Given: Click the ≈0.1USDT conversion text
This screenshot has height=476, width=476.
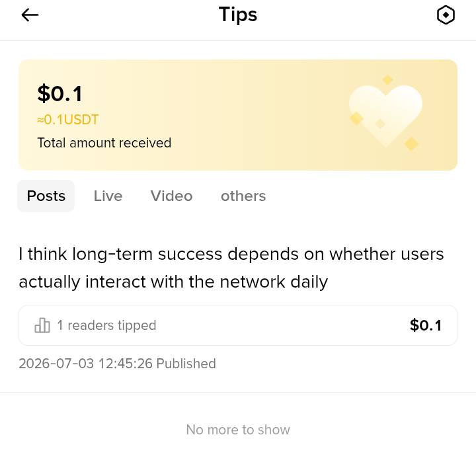Looking at the screenshot, I should [67, 120].
